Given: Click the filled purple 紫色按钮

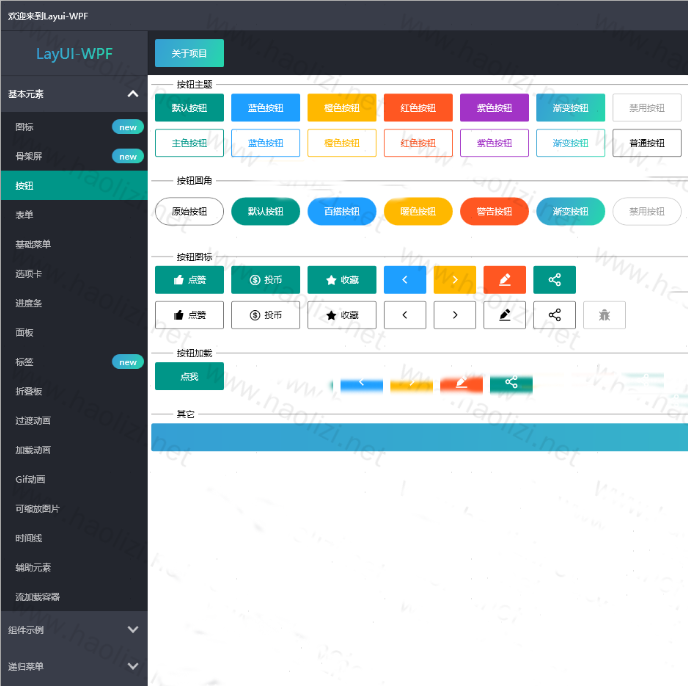Looking at the screenshot, I should tap(494, 108).
